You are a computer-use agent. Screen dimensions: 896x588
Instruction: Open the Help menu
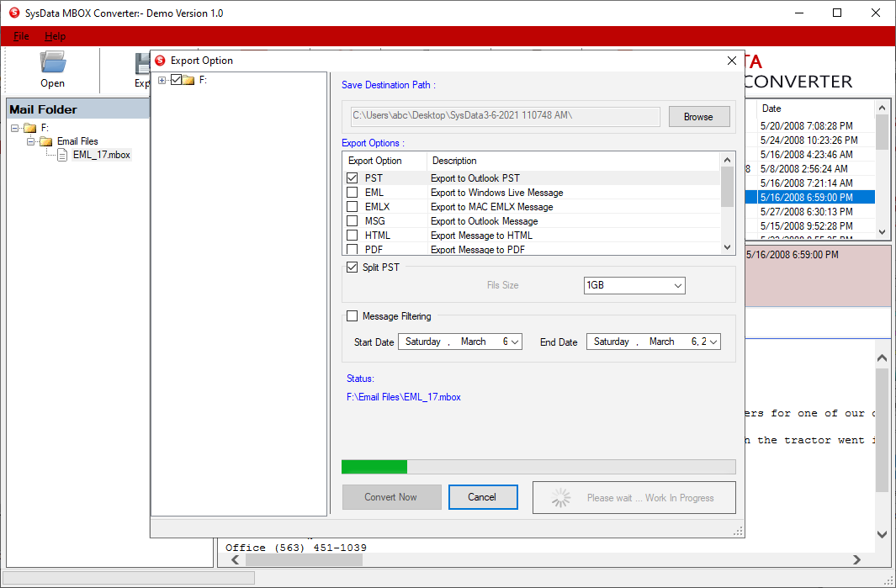click(55, 36)
